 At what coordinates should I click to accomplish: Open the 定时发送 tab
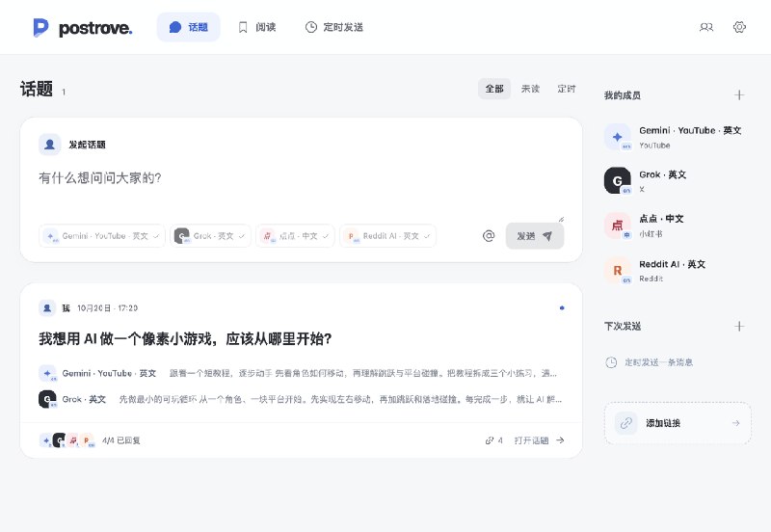tap(334, 27)
